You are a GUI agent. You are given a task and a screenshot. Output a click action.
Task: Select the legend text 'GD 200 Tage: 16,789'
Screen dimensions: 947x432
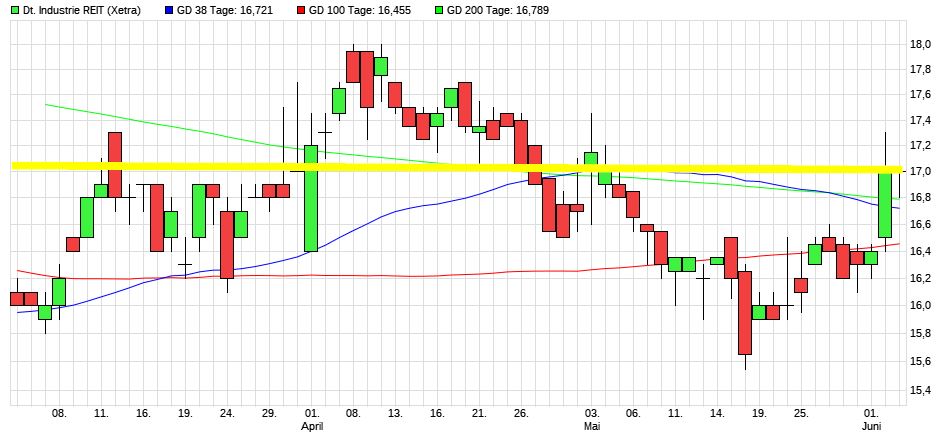pos(497,10)
